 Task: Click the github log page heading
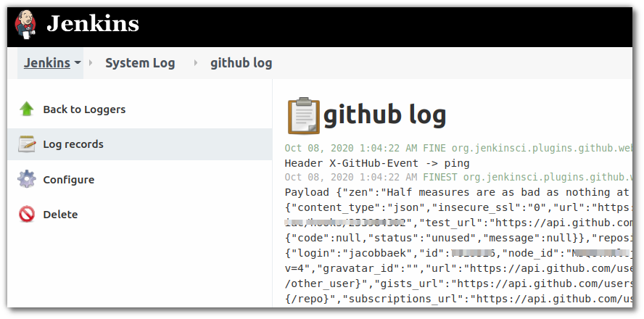[x=384, y=115]
